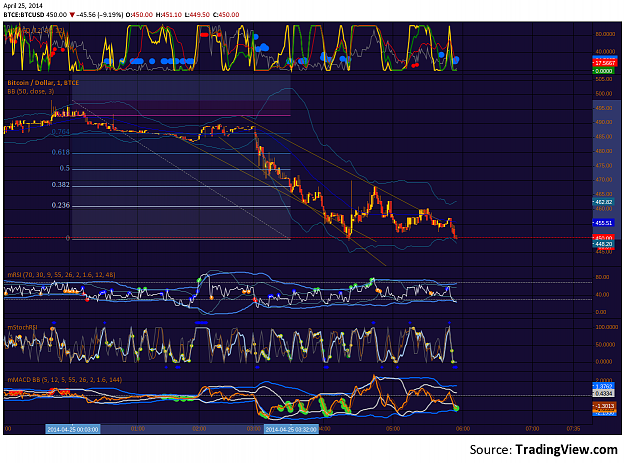Click the 02:00 time axis label
The image size is (625, 463).
199,429
